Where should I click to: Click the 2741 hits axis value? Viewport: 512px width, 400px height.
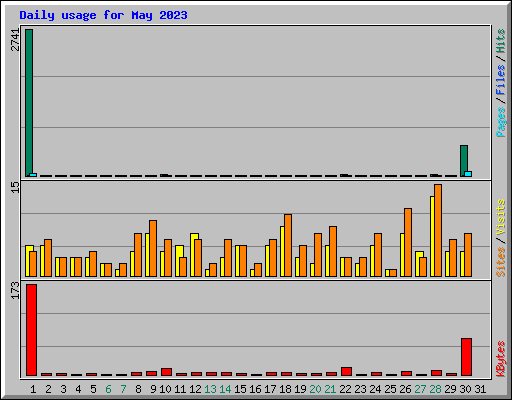point(16,40)
